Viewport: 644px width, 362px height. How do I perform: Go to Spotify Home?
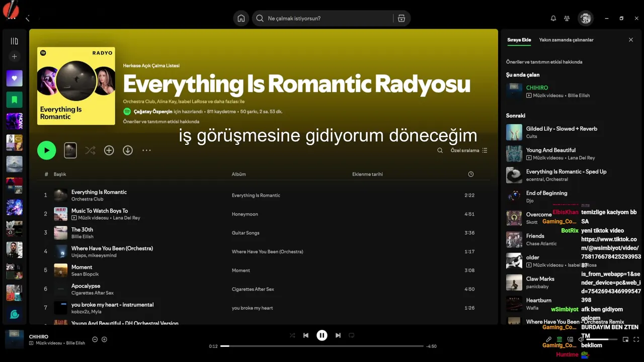click(241, 19)
